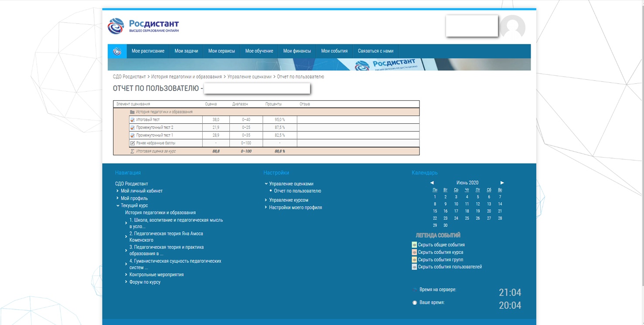Click the home icon in navigation bar
The image size is (644, 325).
117,51
